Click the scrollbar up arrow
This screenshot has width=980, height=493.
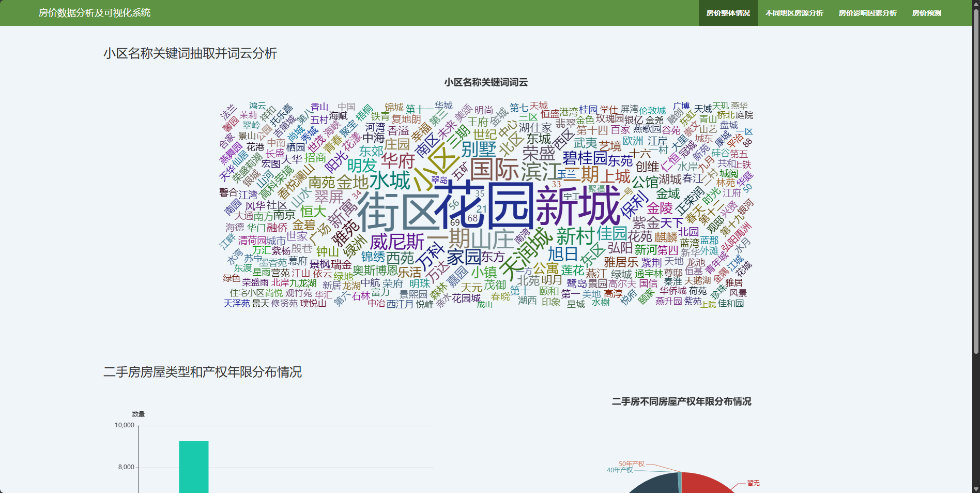(x=976, y=4)
